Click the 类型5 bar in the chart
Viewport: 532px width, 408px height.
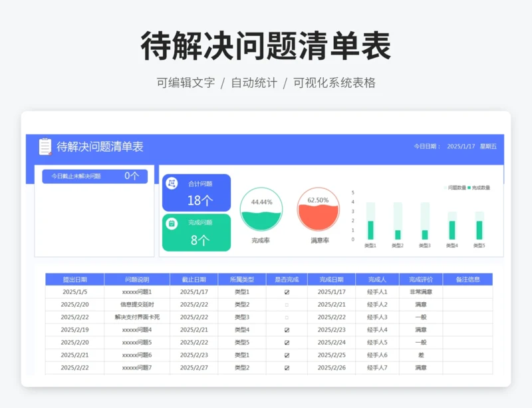479,226
